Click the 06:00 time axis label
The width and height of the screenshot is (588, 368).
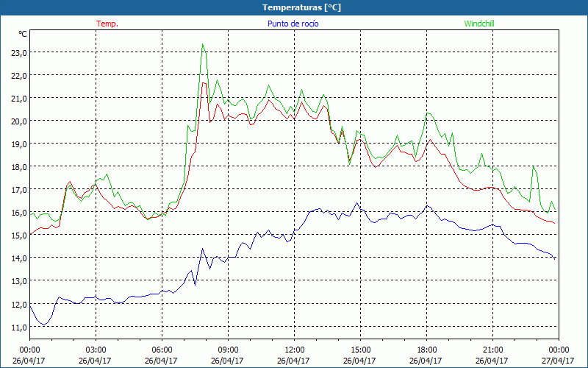click(x=162, y=349)
